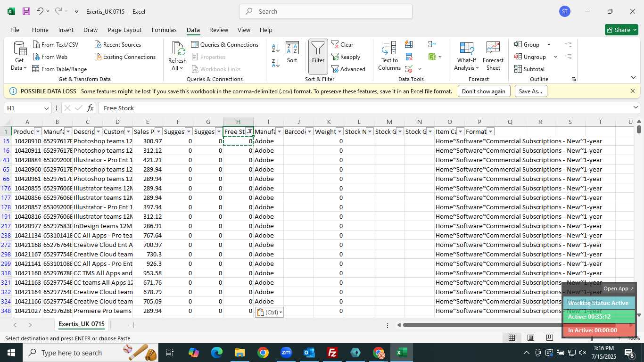
Task: Open Recent Sources
Action: [x=117, y=44]
